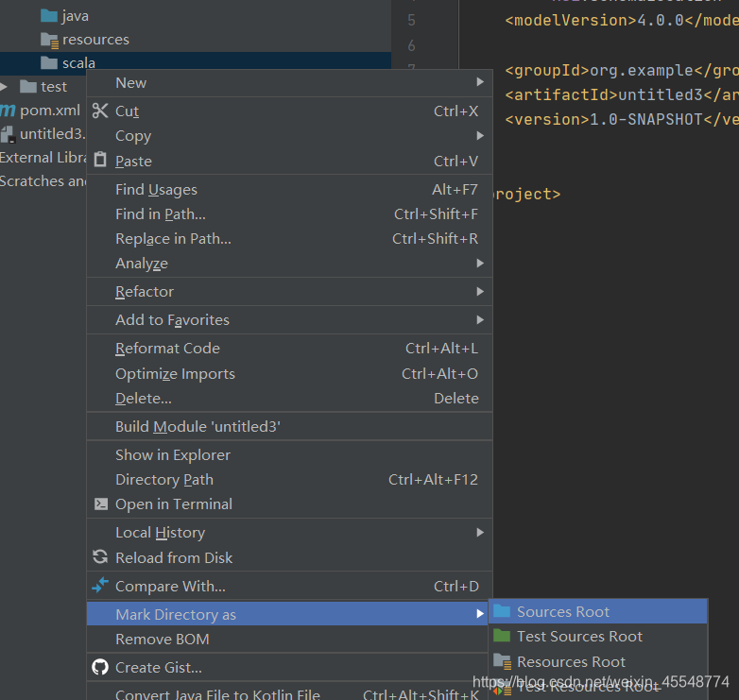The width and height of the screenshot is (739, 700).
Task: Select Delete... in the context menu
Action: [289, 398]
